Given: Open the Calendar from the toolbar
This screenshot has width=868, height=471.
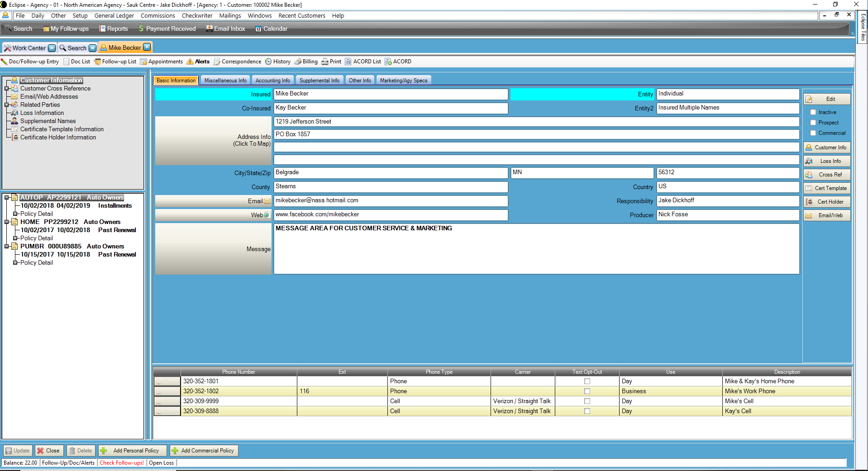Looking at the screenshot, I should tap(271, 29).
